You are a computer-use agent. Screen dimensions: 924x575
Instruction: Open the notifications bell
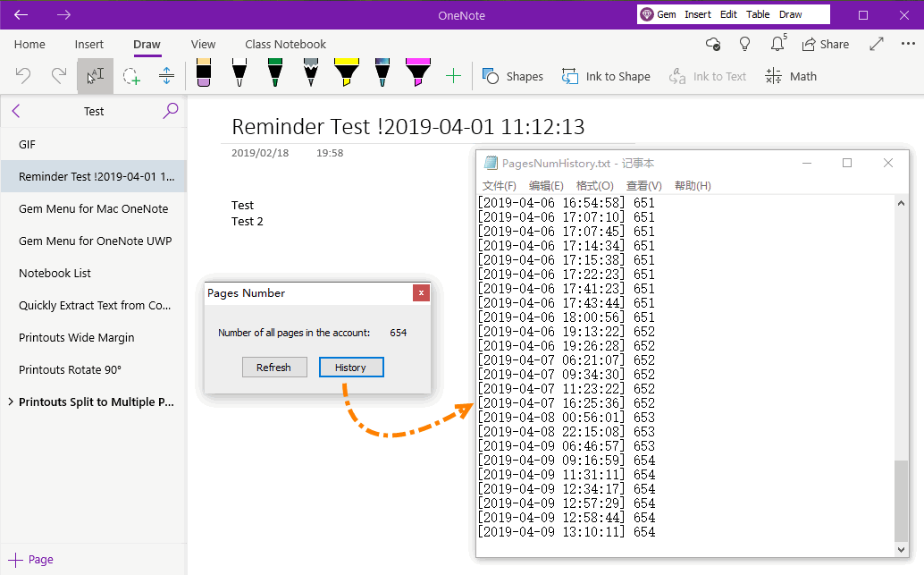tap(777, 44)
